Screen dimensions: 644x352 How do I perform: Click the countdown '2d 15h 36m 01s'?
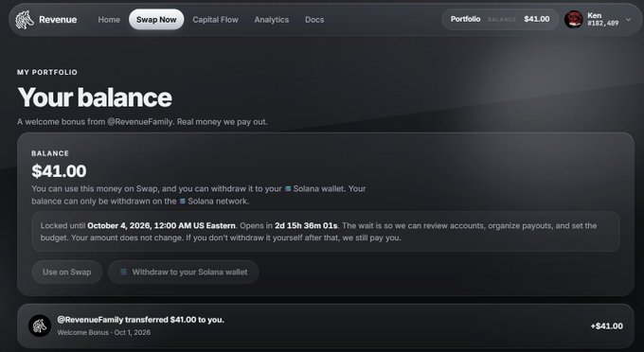pyautogui.click(x=307, y=225)
